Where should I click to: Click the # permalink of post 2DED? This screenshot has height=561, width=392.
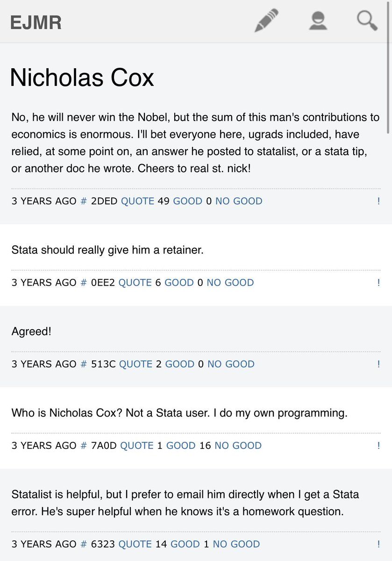pos(84,201)
